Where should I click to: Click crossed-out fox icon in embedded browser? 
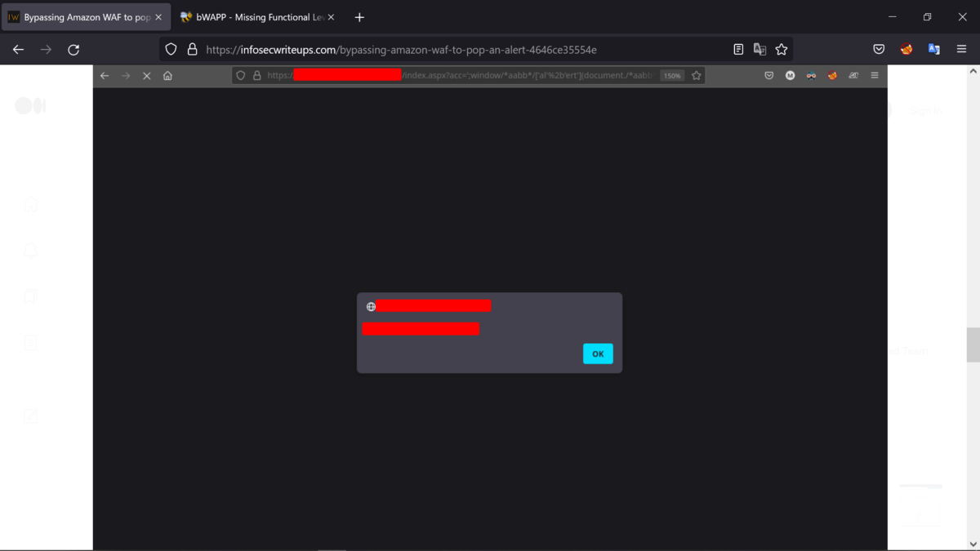click(832, 76)
